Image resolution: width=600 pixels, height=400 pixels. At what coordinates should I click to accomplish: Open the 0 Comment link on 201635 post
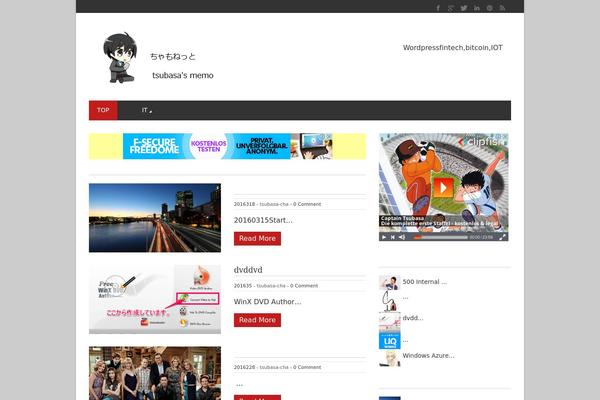[304, 286]
